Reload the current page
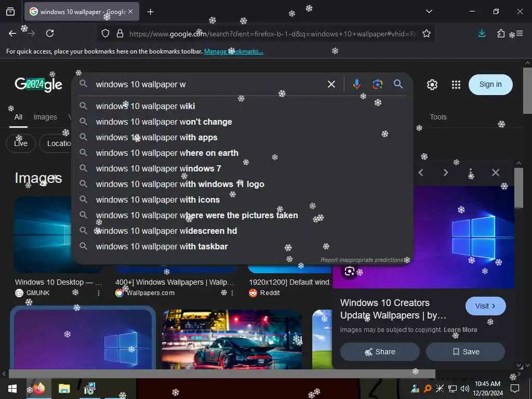532x399 pixels. coord(50,33)
